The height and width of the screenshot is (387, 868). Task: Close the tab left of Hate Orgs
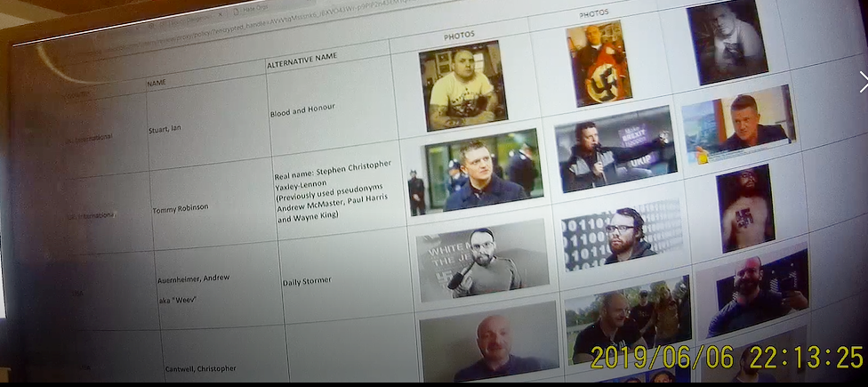220,14
